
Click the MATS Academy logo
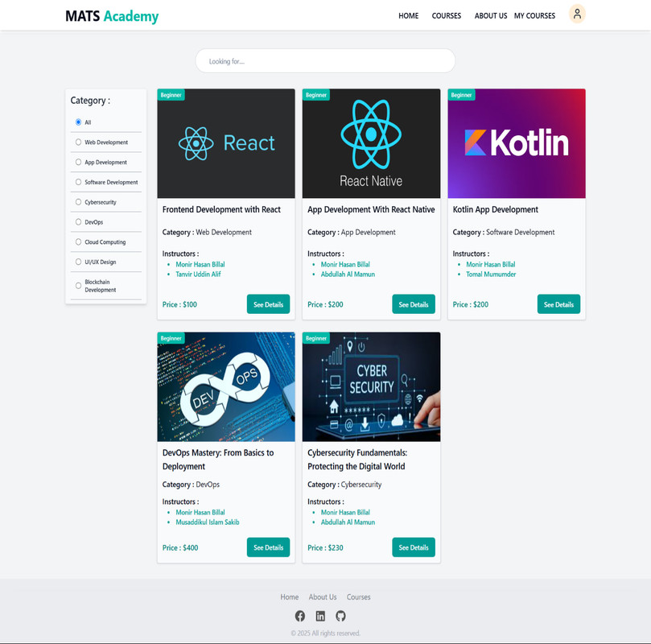pos(112,16)
